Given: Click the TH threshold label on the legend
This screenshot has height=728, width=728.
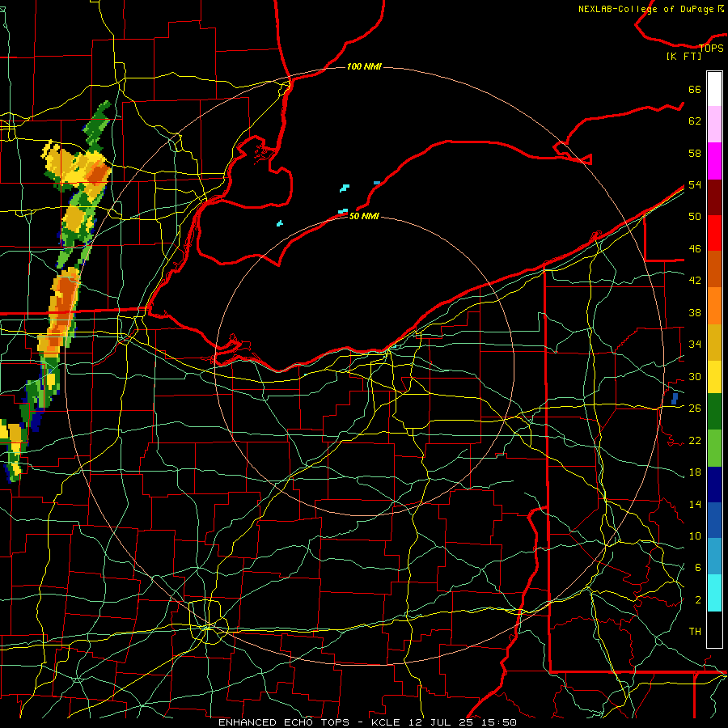Looking at the screenshot, I should tap(695, 632).
